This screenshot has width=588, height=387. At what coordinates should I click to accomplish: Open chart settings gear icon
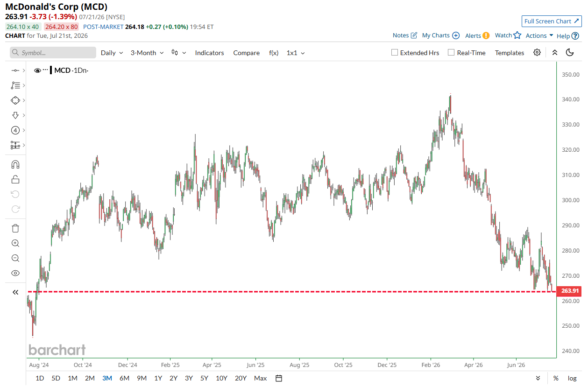point(537,53)
